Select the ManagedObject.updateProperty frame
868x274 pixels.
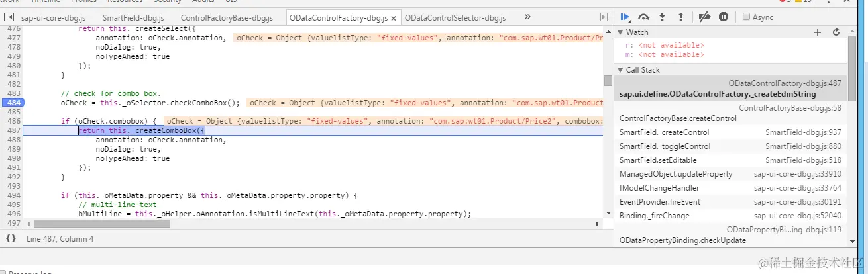point(730,174)
